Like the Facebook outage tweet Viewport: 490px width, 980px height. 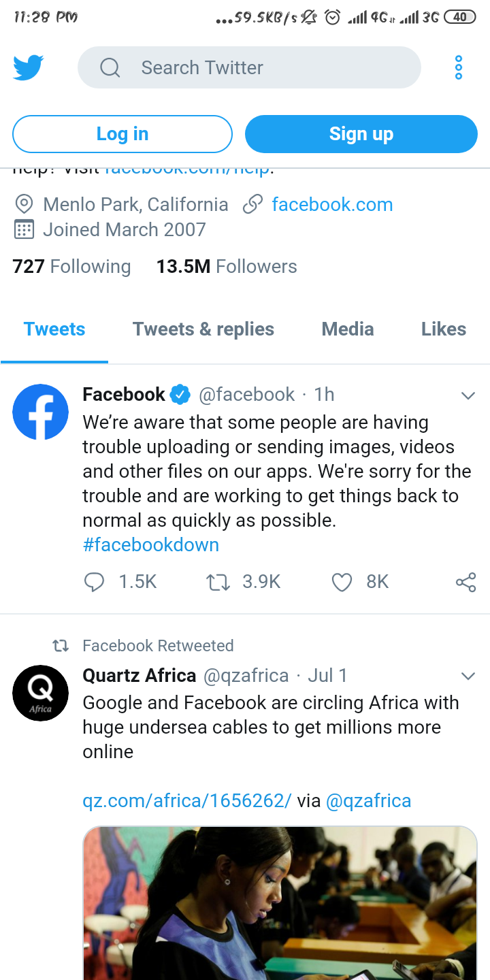pos(342,582)
